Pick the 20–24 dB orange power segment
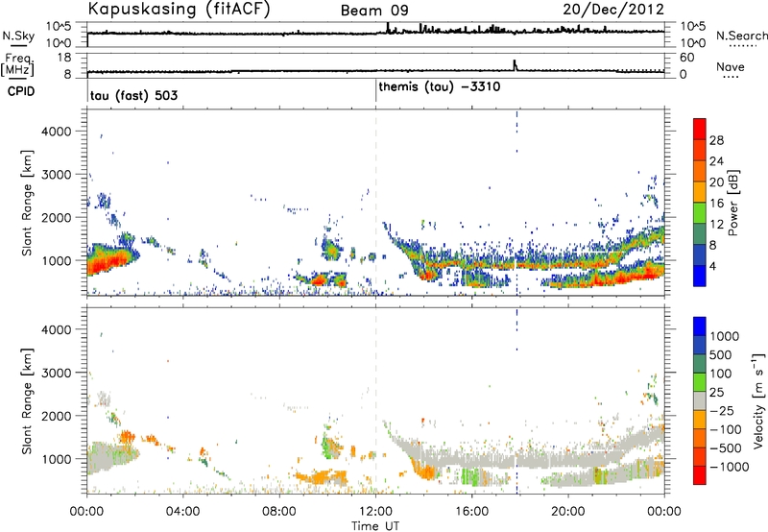Viewport: 768px width, 532px height. tap(700, 171)
